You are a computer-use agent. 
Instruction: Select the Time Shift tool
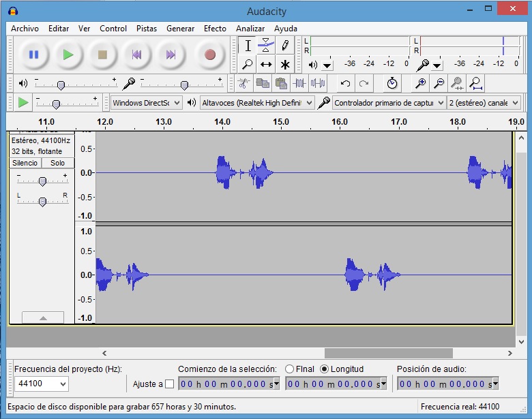click(266, 64)
